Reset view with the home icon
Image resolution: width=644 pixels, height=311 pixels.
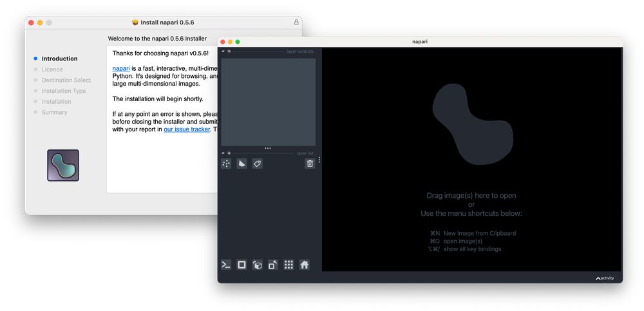[x=305, y=265]
